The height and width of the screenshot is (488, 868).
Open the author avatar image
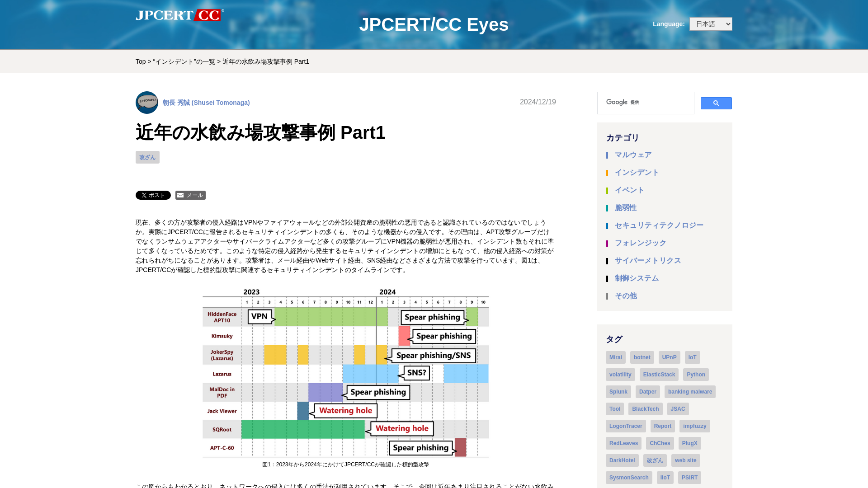[147, 103]
